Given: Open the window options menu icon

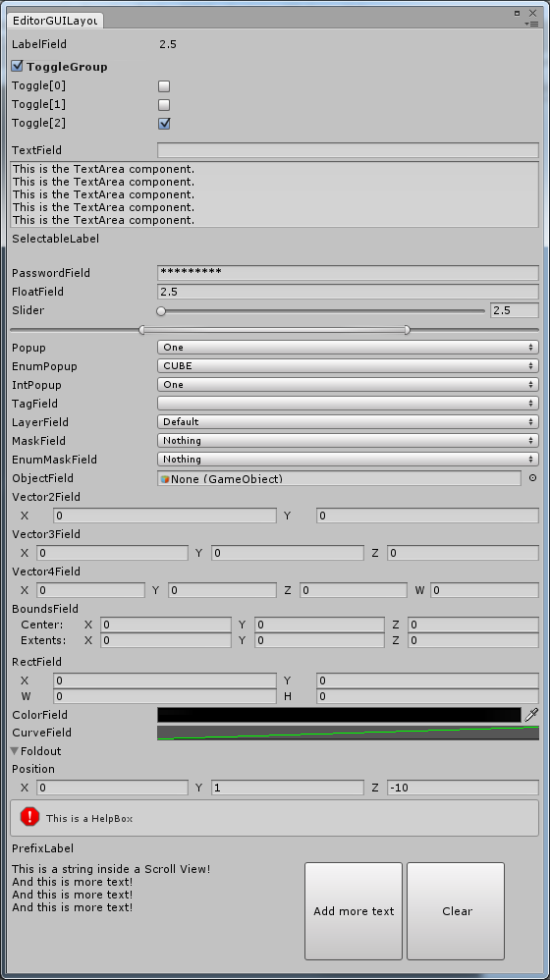Looking at the screenshot, I should coord(532,24).
